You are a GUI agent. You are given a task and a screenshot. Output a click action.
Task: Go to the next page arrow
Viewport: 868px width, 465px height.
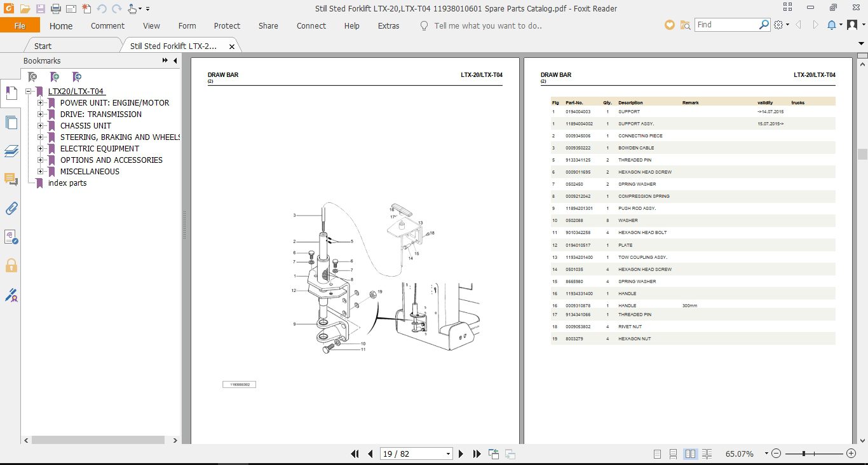461,454
